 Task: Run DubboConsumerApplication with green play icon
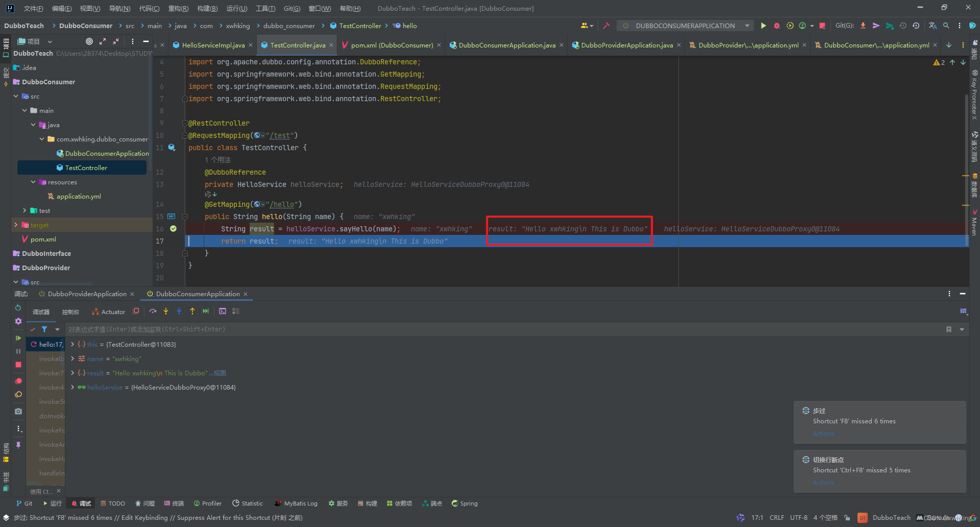pyautogui.click(x=764, y=26)
